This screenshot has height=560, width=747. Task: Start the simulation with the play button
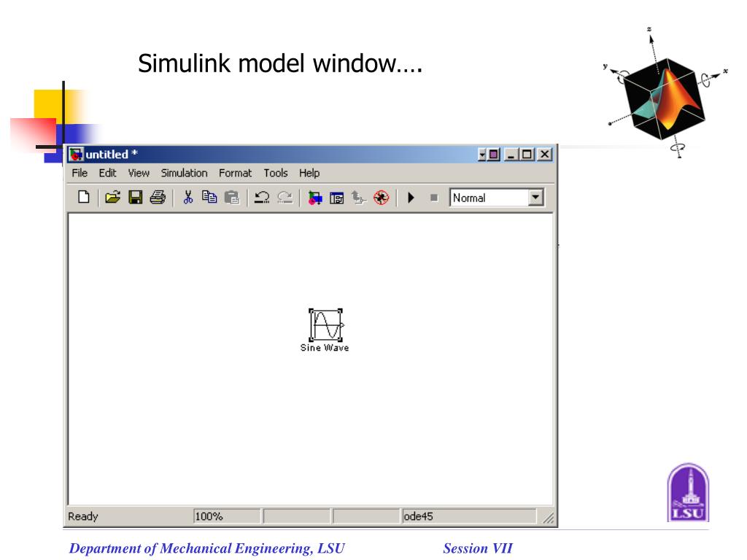[x=411, y=197]
